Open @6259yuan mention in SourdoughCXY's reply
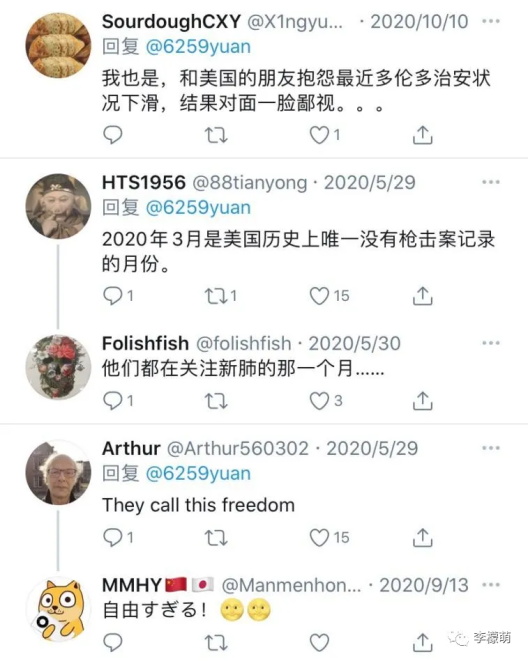 (x=198, y=46)
